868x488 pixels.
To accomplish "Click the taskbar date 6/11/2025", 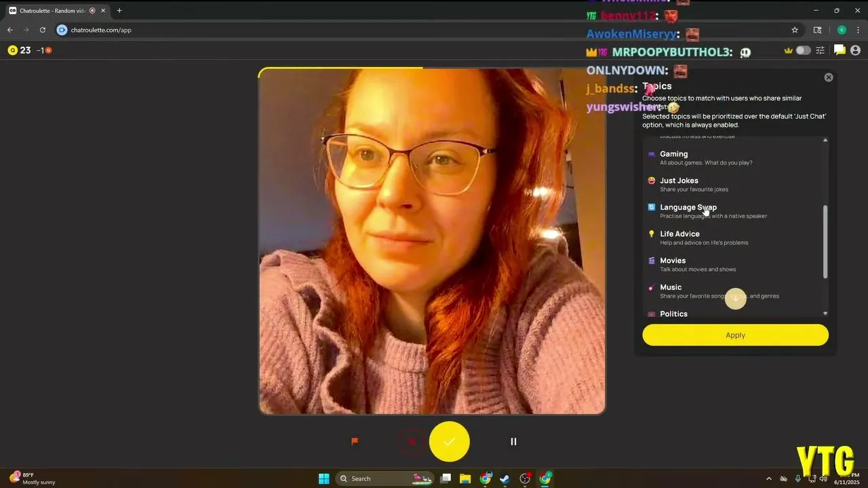I will [x=846, y=482].
